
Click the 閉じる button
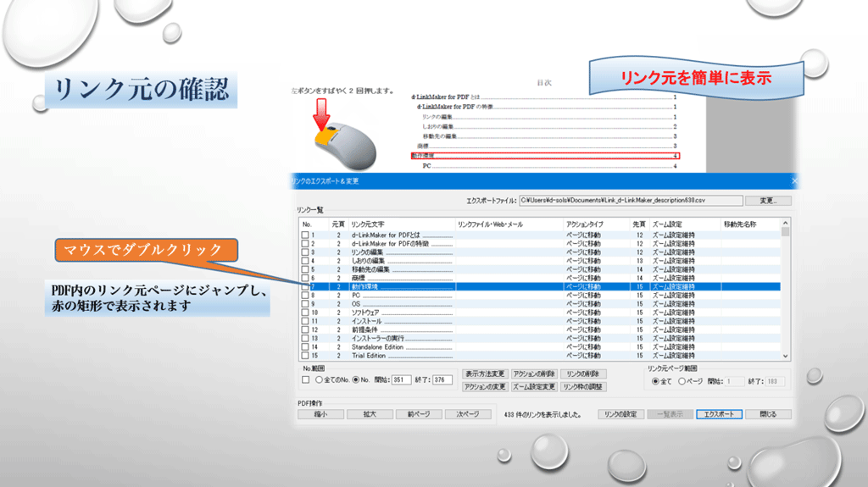(x=768, y=414)
